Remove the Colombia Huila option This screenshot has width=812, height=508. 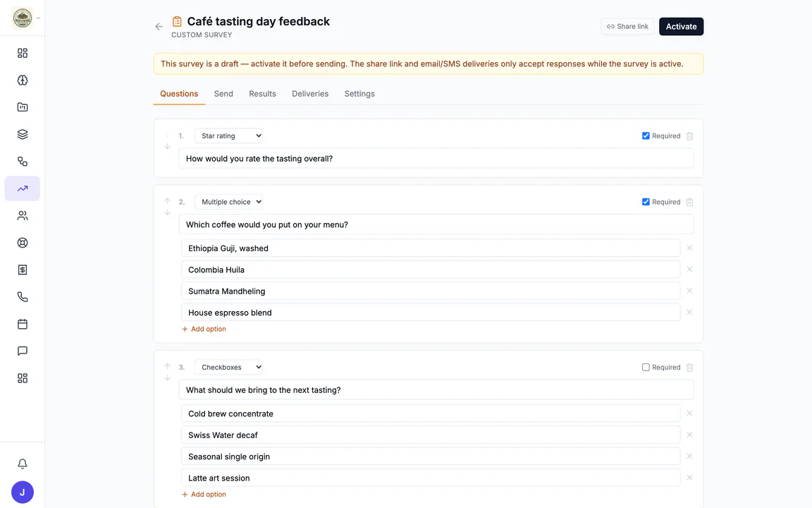tap(689, 270)
